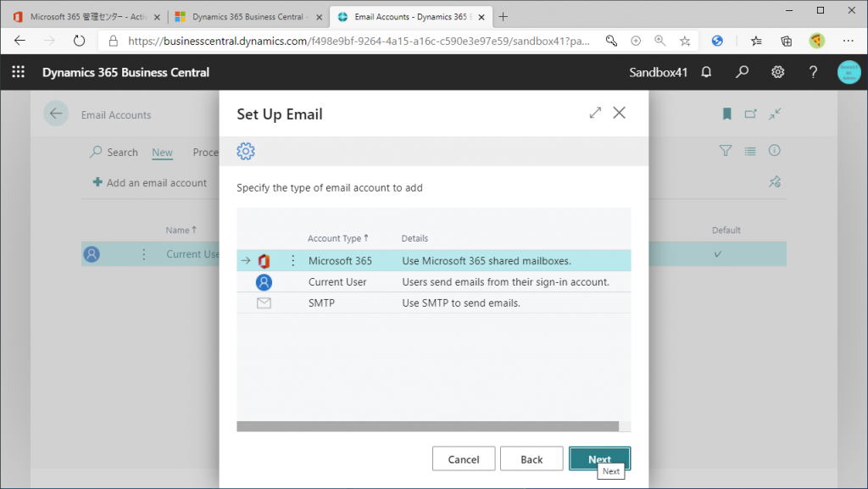The height and width of the screenshot is (489, 868).
Task: Click the pin action bar icon
Action: point(775,181)
